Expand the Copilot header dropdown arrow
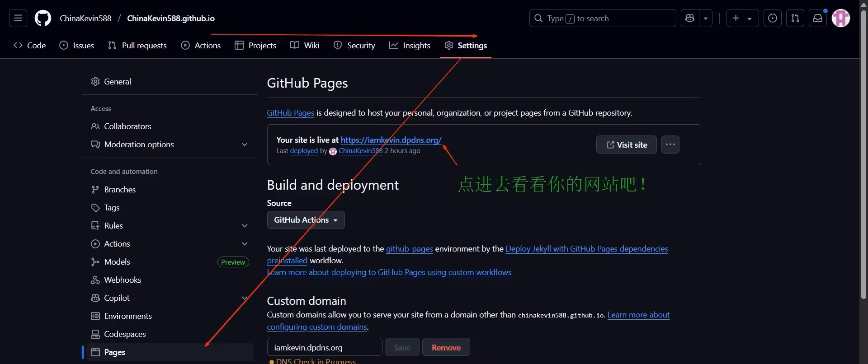 [706, 19]
